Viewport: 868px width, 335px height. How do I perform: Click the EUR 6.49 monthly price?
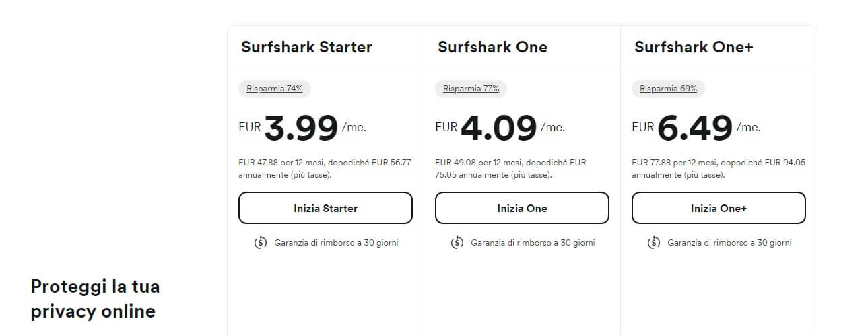point(696,128)
